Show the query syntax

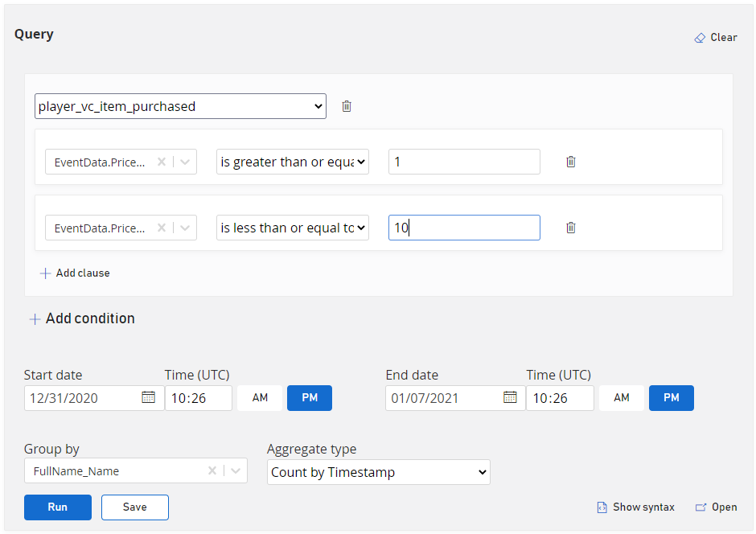635,507
